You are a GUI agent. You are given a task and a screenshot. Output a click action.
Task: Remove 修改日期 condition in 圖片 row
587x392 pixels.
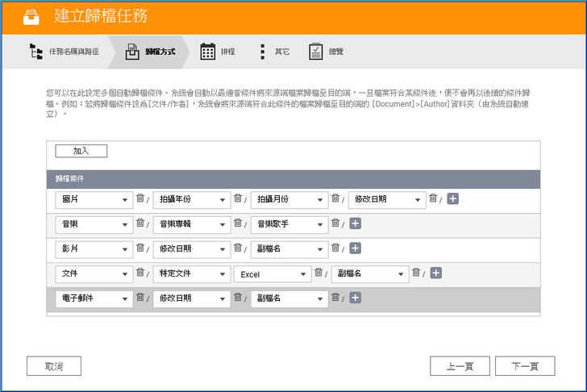click(433, 198)
